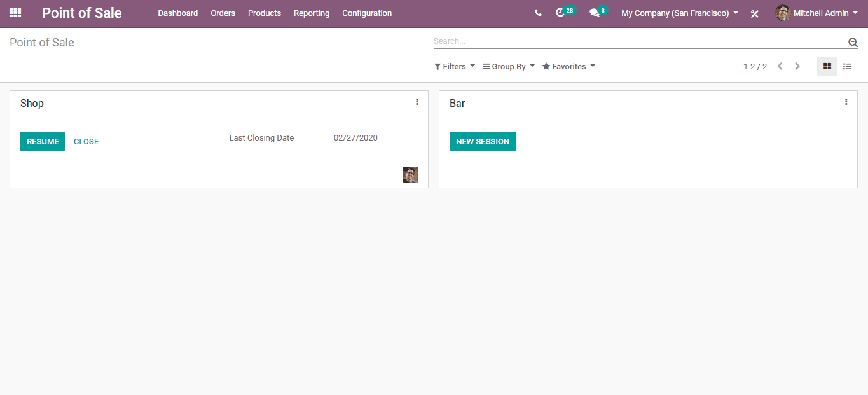Start a new session for Bar
868x395 pixels.
(x=483, y=141)
